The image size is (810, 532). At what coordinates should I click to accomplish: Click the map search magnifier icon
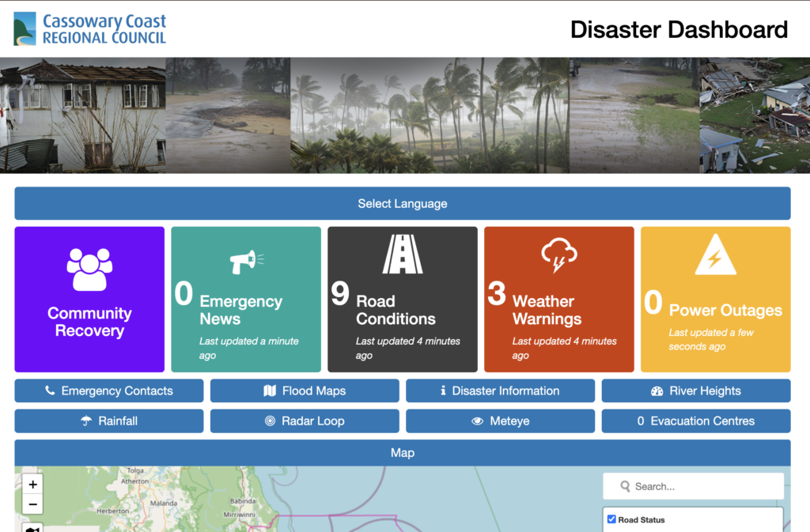[625, 486]
